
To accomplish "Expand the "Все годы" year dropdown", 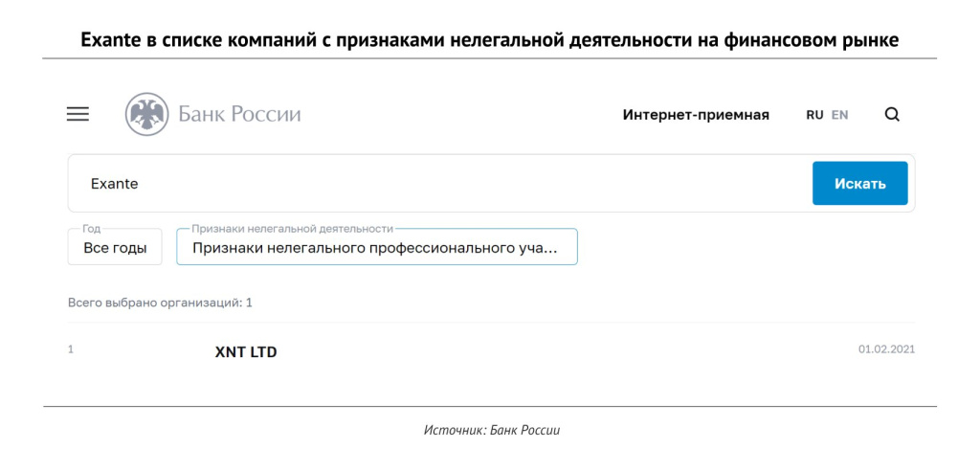I will pyautogui.click(x=115, y=248).
